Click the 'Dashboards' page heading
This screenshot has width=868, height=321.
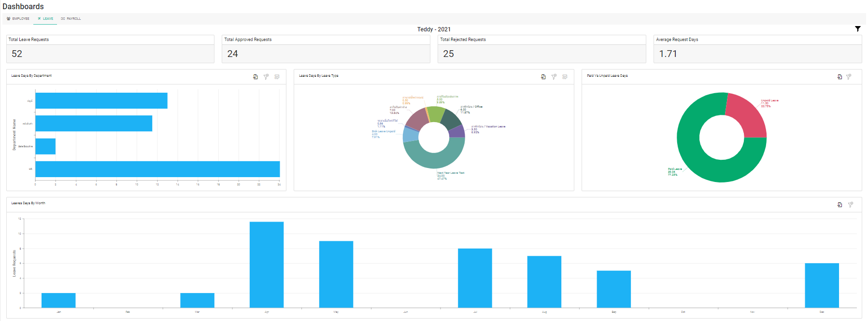[23, 6]
